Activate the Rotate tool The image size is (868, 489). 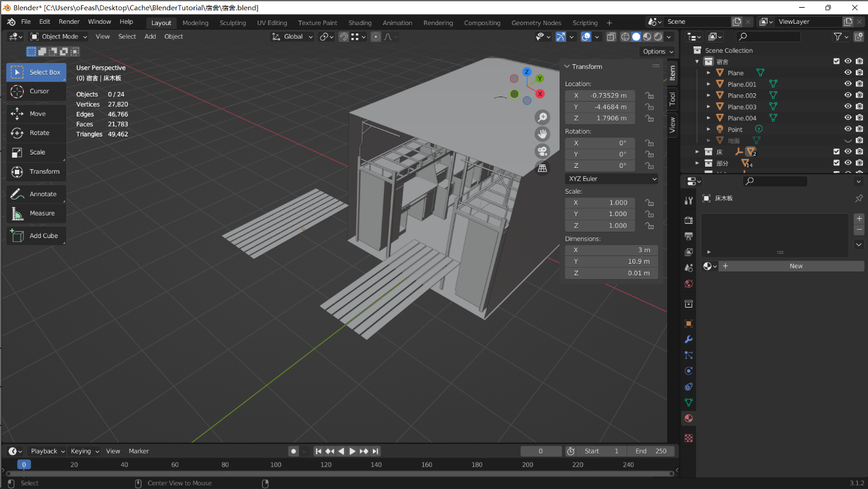36,133
